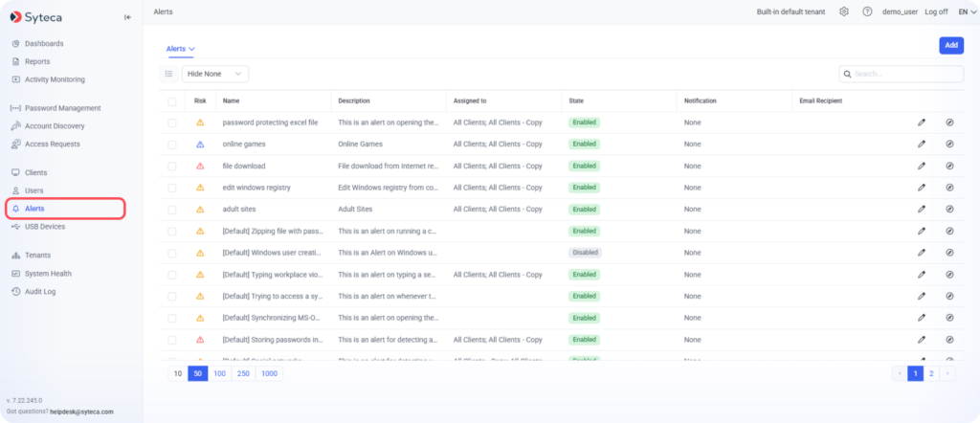Click the circular action icon for edit windows registry
Viewport: 980px width, 423px height.
pos(949,188)
